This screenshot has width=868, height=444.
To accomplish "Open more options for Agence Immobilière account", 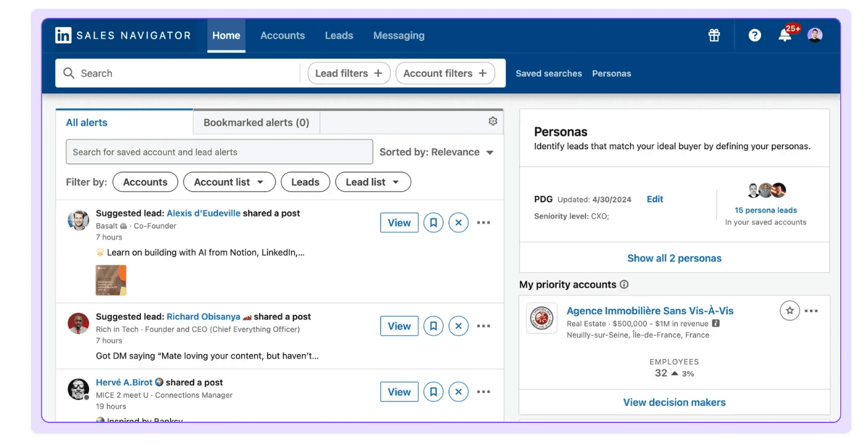I will pos(811,311).
